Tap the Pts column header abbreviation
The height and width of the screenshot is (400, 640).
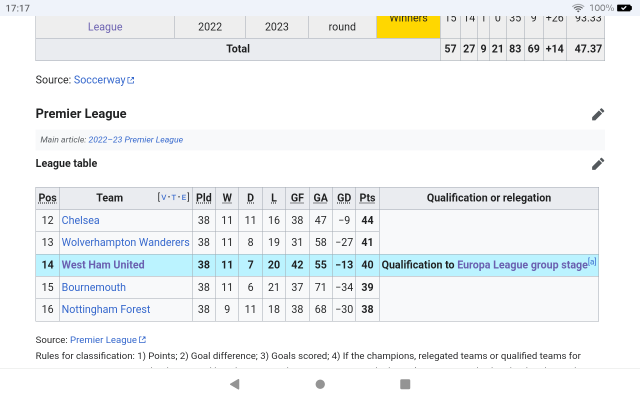coord(368,198)
